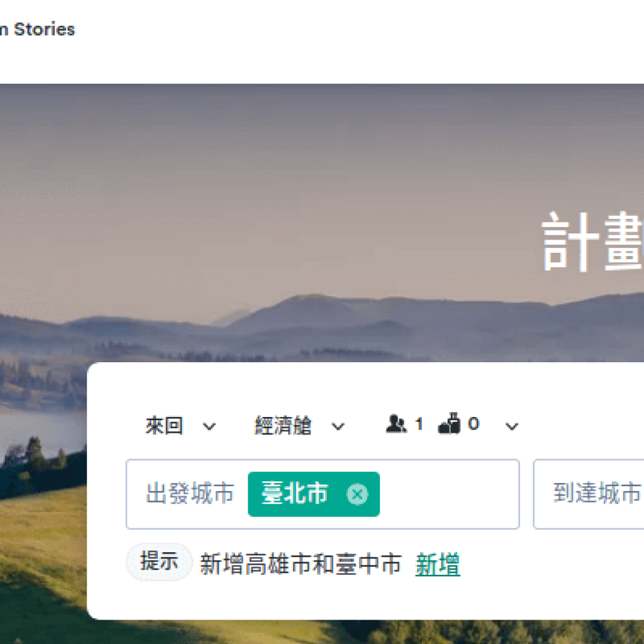Focus the 出發城市 departure input field
Screen dimensions: 644x644
[x=323, y=494]
